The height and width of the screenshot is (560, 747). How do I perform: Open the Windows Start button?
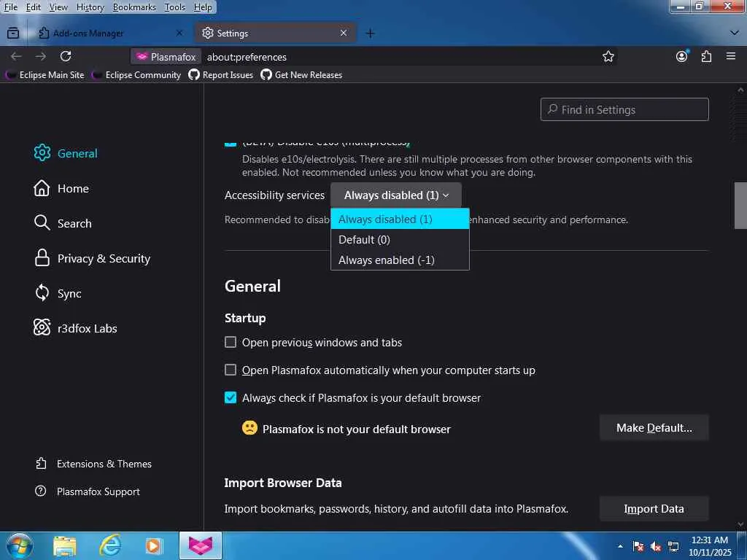click(x=19, y=545)
